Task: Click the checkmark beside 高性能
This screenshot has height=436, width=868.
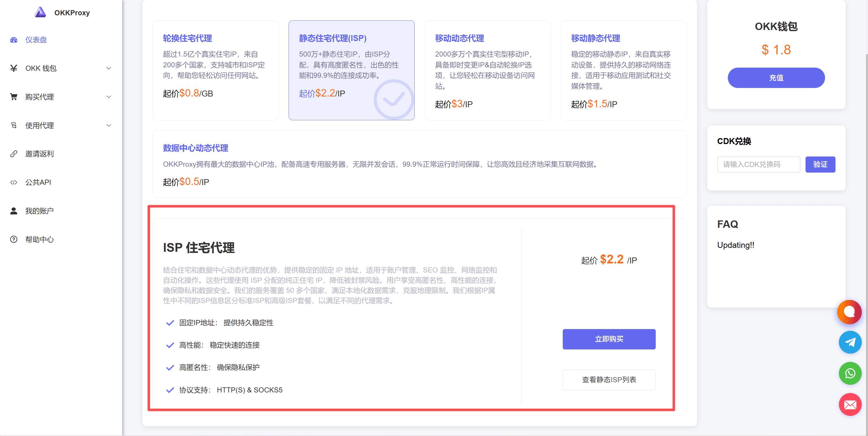Action: [x=170, y=345]
